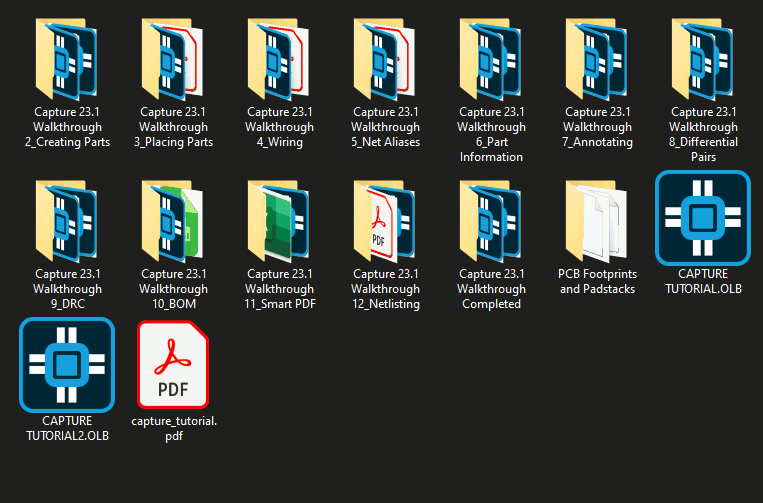The image size is (763, 503).
Task: Open the 7_Annotating walkthrough folder icon
Action: (x=597, y=59)
